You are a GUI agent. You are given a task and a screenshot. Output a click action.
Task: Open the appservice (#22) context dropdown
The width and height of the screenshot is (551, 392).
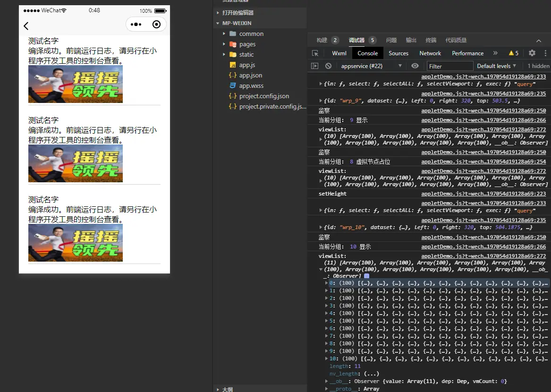point(371,66)
